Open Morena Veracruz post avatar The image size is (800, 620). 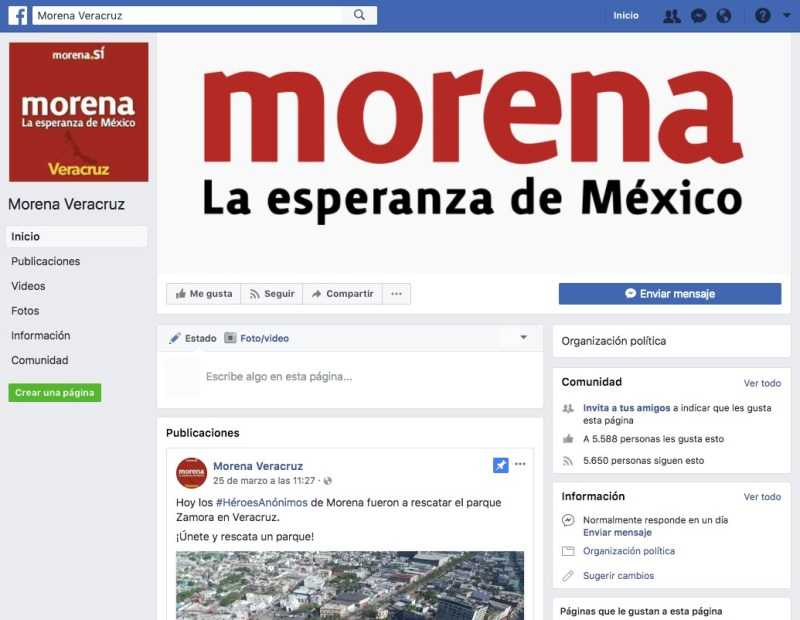pyautogui.click(x=191, y=473)
